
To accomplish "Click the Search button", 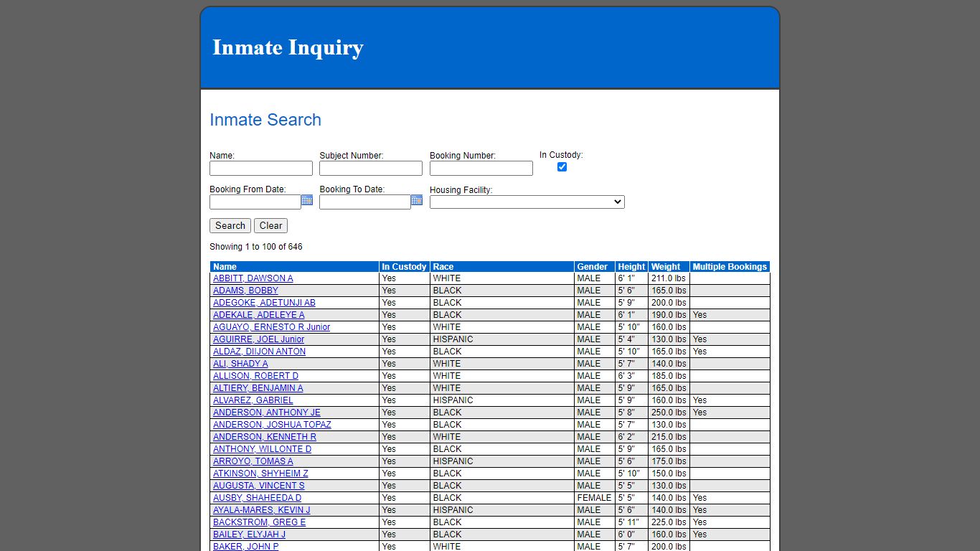I will 230,225.
